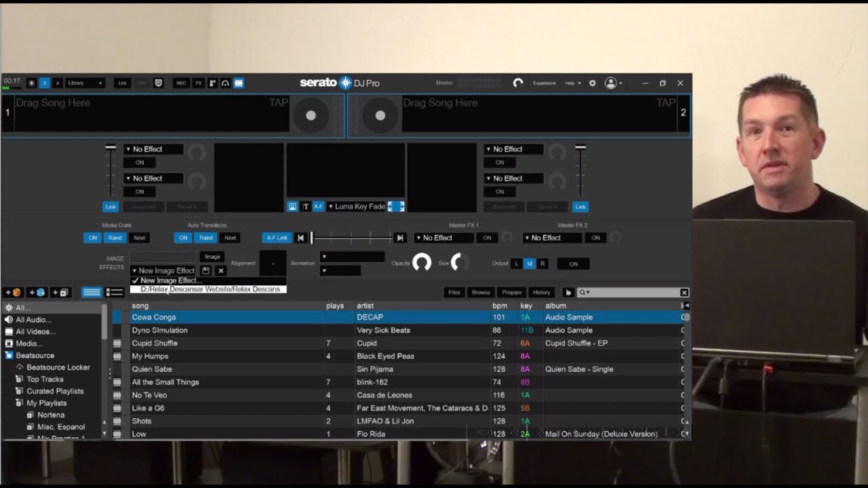The image size is (868, 488).
Task: Open Master FX 2 No Effect dropdown
Action: (x=552, y=238)
